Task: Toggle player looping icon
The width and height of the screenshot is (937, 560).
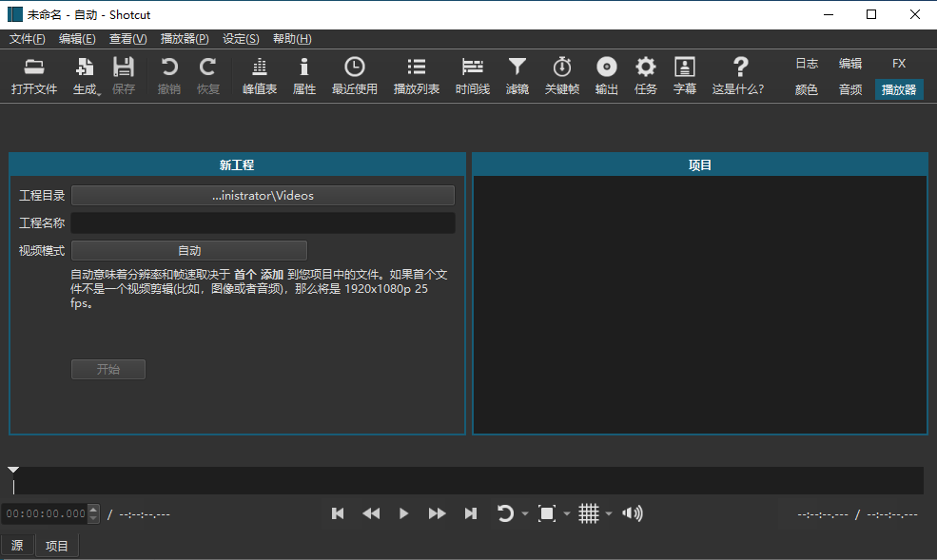Action: coord(505,513)
